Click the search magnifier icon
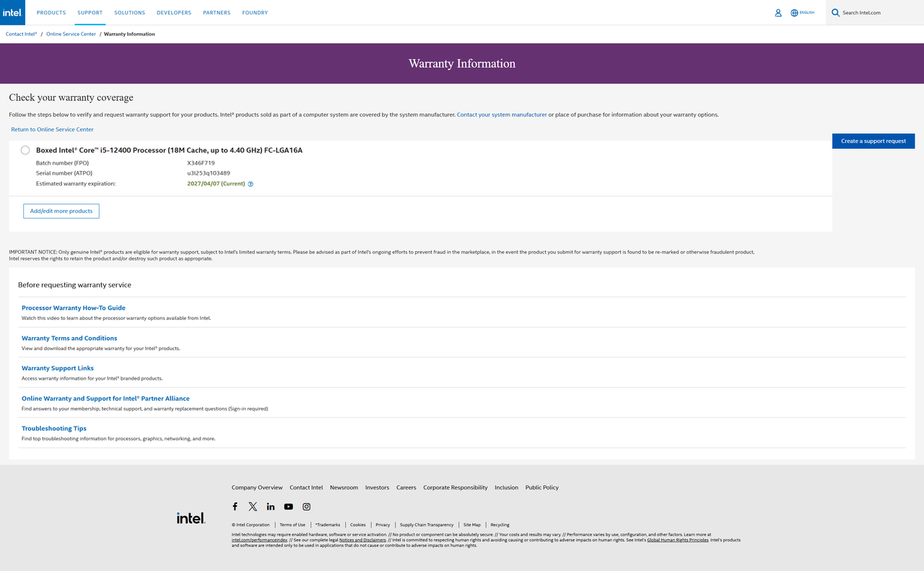This screenshot has height=571, width=924. (835, 12)
